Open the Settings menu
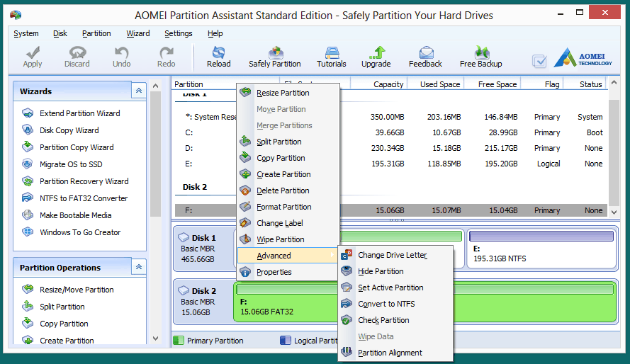Image resolution: width=630 pixels, height=364 pixels. 179,33
